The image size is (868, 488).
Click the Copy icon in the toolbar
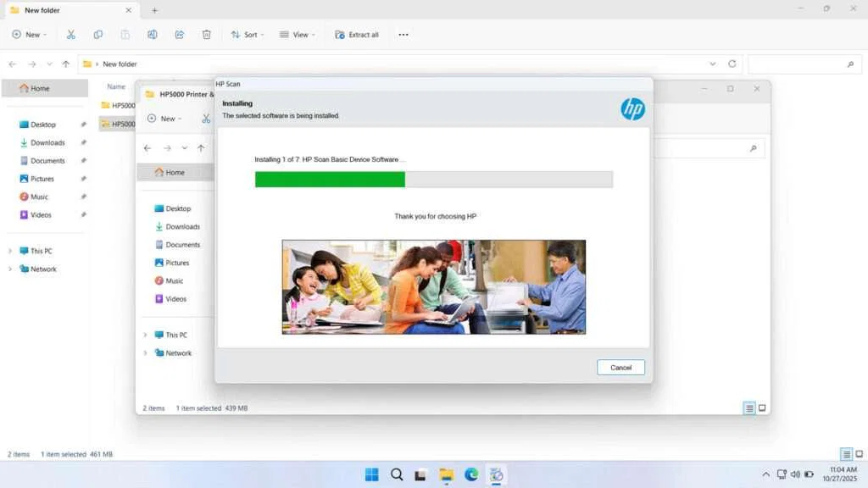98,35
